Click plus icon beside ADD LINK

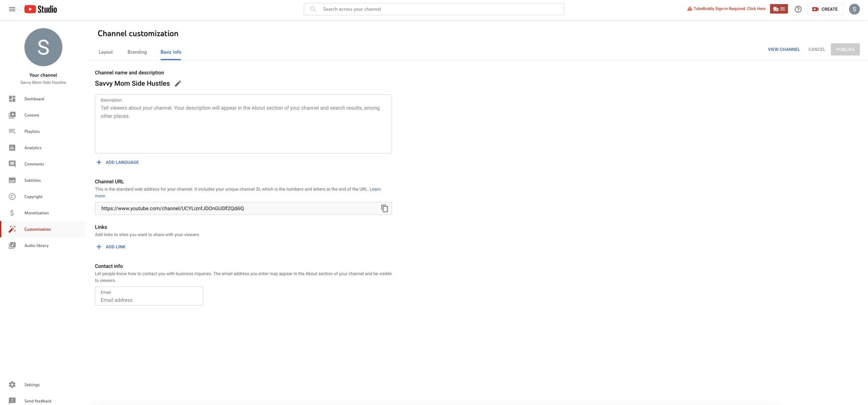pyautogui.click(x=99, y=247)
